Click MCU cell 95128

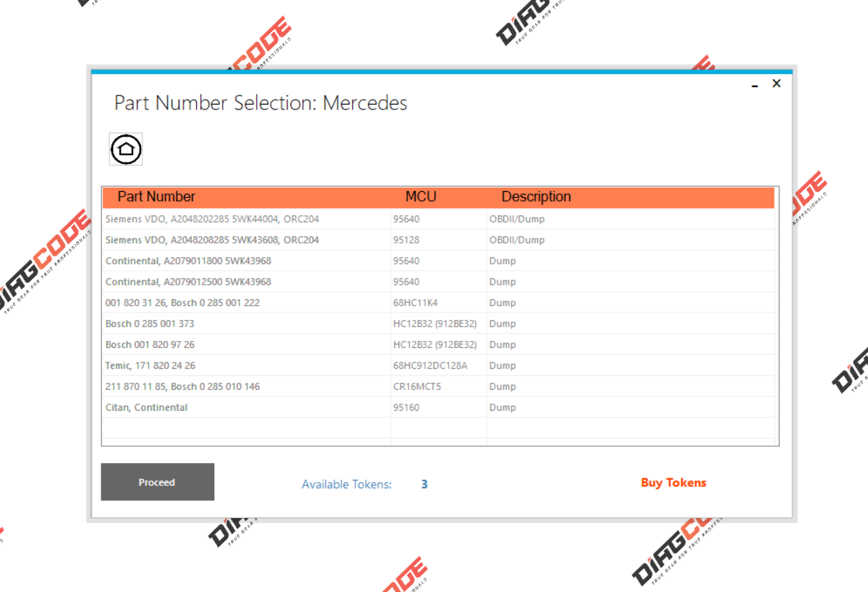(439, 240)
